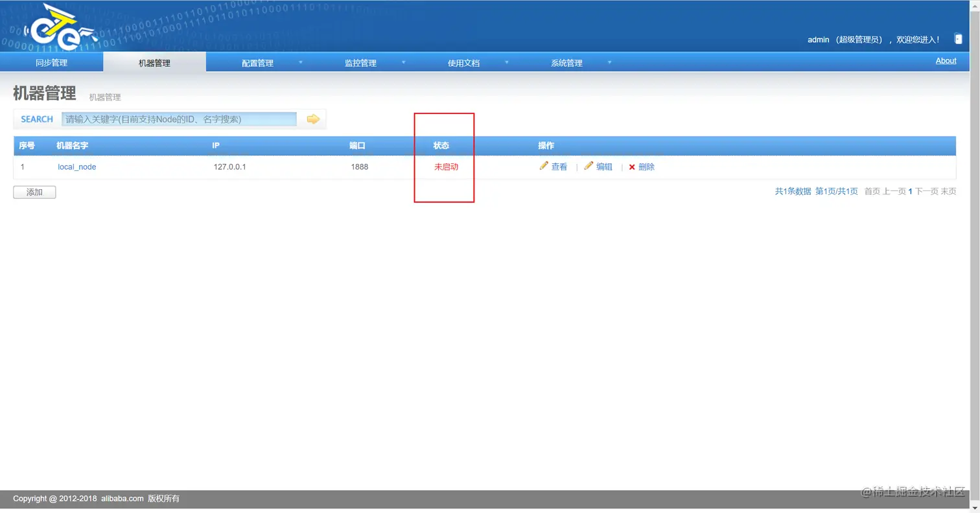The width and height of the screenshot is (980, 513).
Task: Click the pencil icon beside 编辑
Action: [589, 166]
